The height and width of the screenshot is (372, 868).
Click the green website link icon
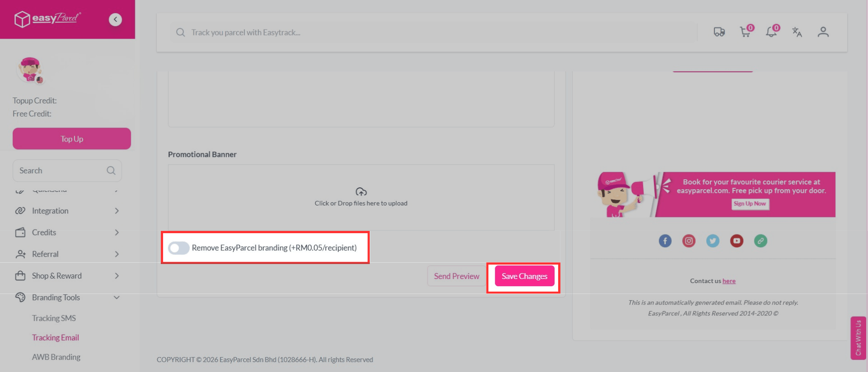point(761,241)
